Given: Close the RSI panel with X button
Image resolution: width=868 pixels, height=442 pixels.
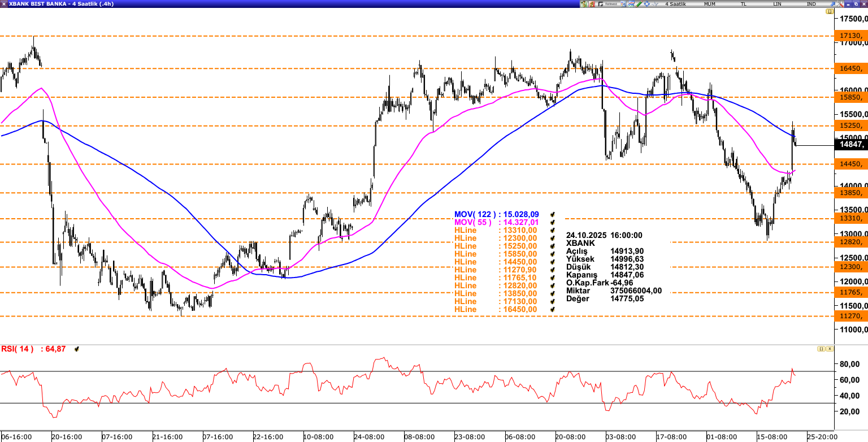Looking at the screenshot, I should point(830,349).
